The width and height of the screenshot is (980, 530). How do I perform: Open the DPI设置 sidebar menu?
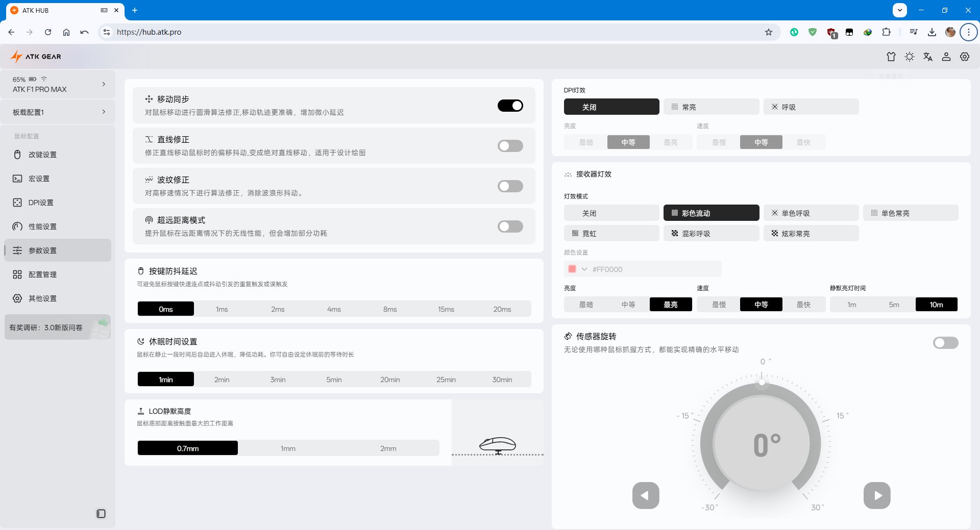point(41,203)
